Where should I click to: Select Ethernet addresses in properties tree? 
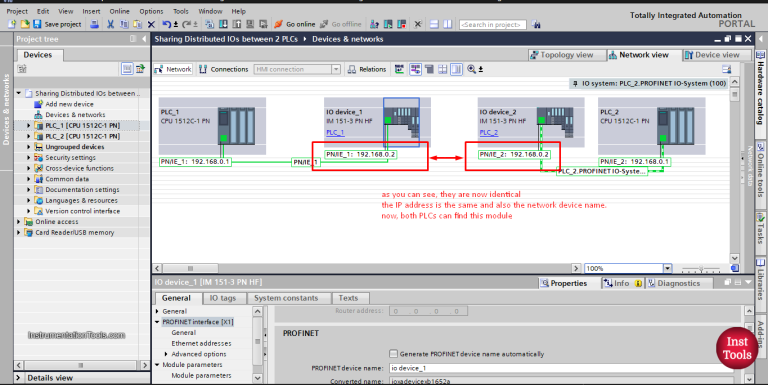coord(201,343)
